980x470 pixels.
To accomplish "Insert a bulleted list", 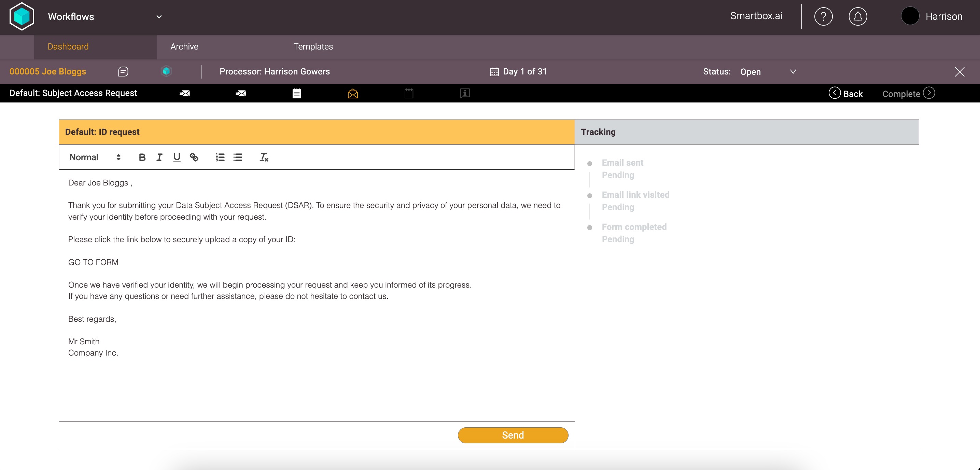I will pyautogui.click(x=238, y=157).
